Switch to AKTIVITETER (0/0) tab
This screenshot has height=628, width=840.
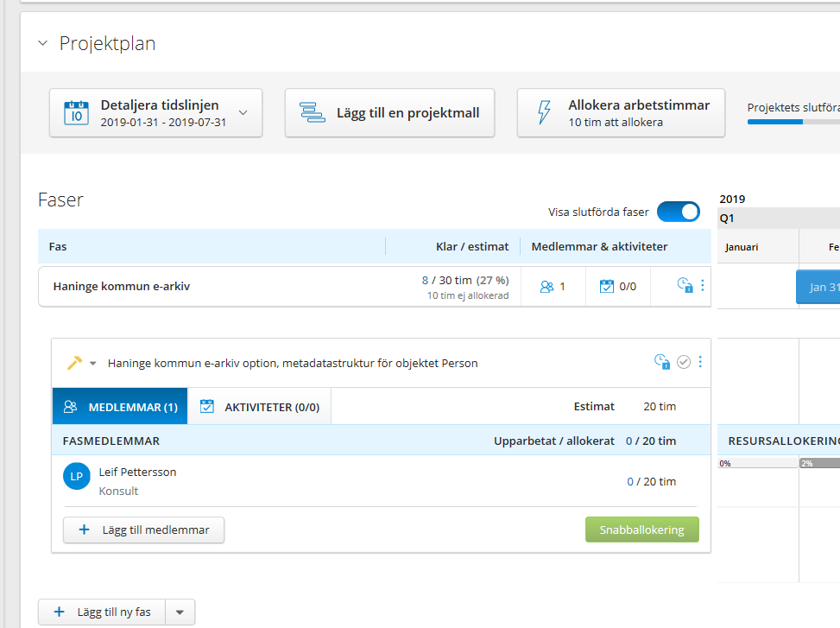[259, 407]
